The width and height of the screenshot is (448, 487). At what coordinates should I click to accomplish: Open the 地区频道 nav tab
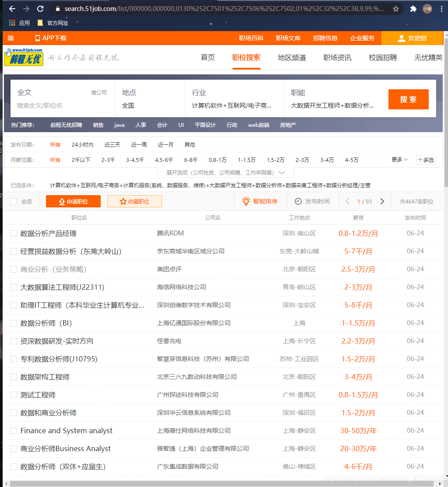pos(292,57)
